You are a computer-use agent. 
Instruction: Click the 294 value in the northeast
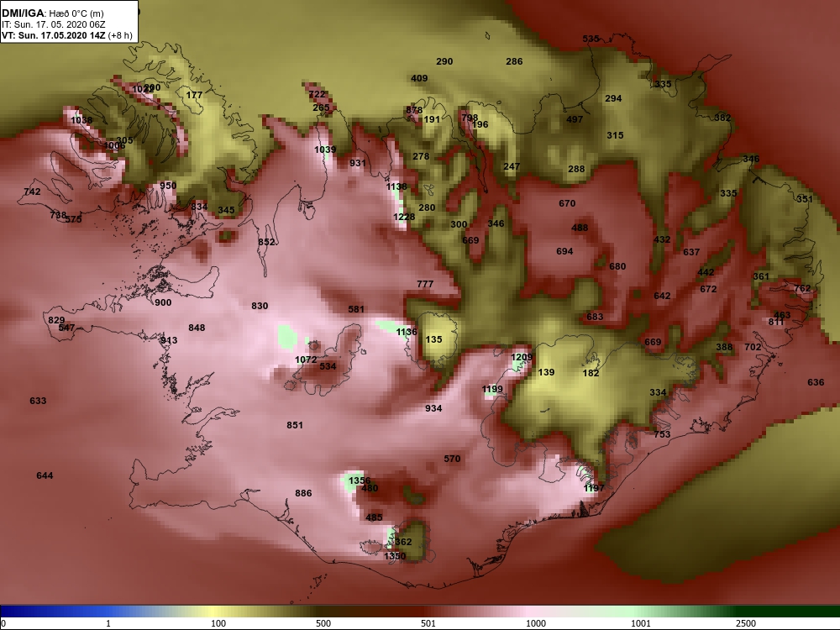coord(613,98)
